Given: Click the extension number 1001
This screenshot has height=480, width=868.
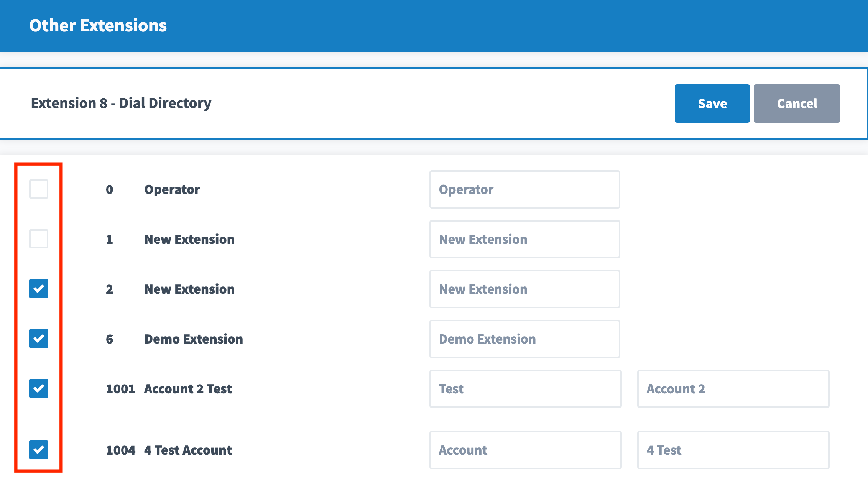Looking at the screenshot, I should (x=120, y=389).
